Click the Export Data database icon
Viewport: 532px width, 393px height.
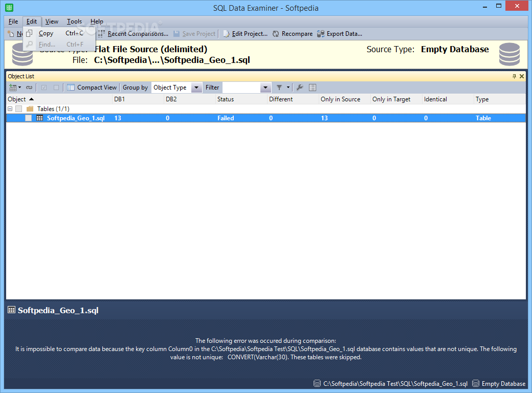click(321, 34)
